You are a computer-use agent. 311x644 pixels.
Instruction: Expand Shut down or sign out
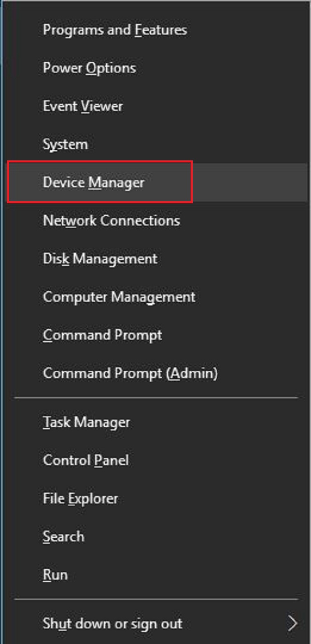(x=112, y=623)
